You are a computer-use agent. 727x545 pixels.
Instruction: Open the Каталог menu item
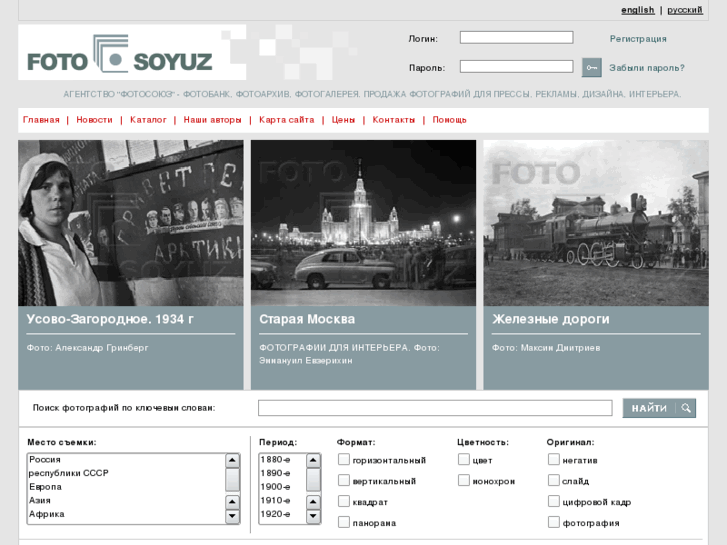point(148,120)
